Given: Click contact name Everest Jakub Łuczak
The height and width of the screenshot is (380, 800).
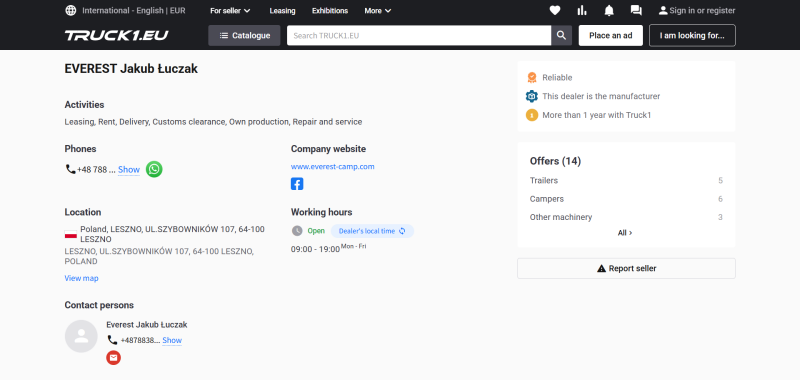Looking at the screenshot, I should [x=146, y=325].
